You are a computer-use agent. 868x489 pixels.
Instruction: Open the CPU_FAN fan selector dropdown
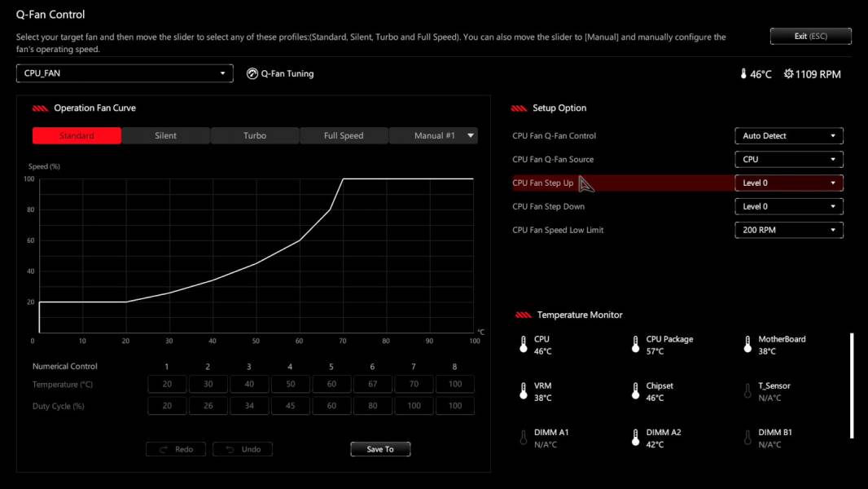pos(125,73)
